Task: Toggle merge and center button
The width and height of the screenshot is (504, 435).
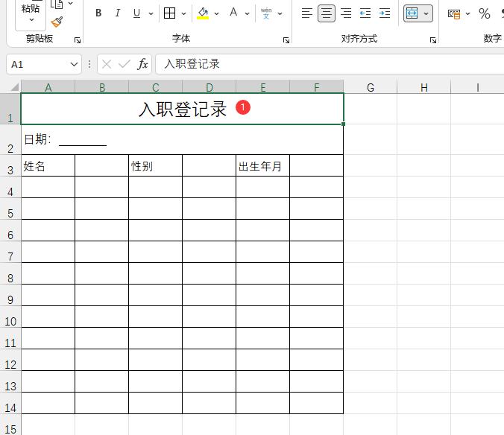Action: click(412, 13)
